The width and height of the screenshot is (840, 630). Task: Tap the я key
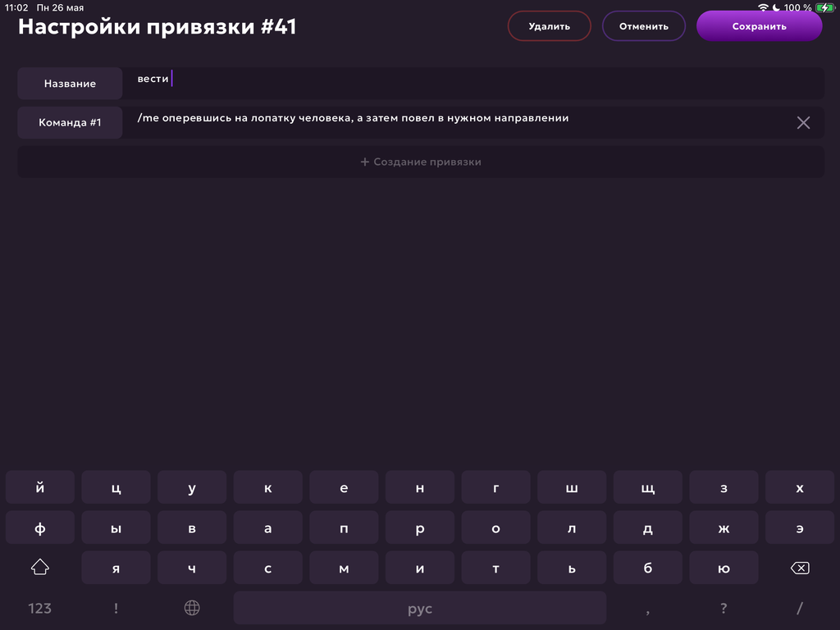[x=116, y=568]
